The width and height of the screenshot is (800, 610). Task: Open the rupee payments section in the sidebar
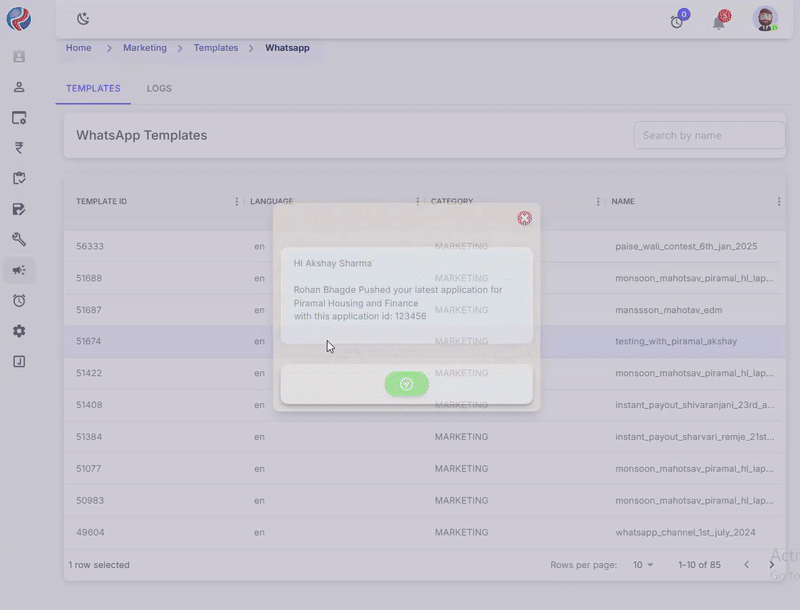tap(19, 148)
